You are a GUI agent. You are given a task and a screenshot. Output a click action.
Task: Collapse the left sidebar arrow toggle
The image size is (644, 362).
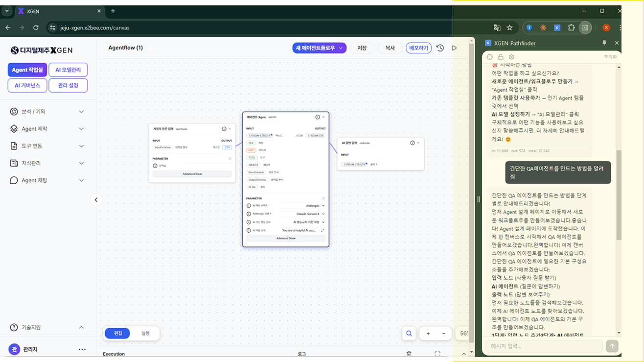tap(96, 200)
